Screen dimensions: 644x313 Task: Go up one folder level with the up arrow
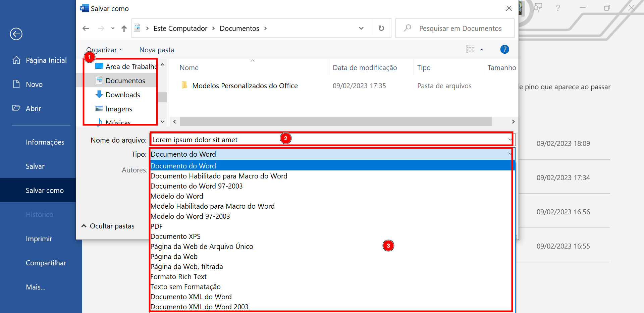124,28
